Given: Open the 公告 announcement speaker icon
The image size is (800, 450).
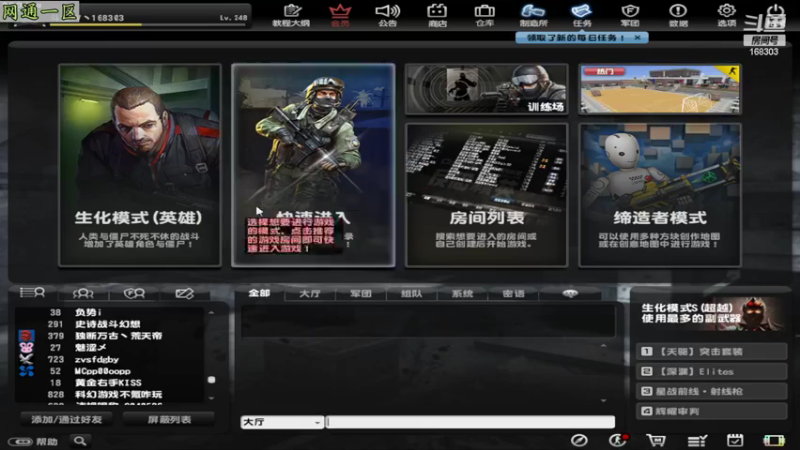Looking at the screenshot, I should pyautogui.click(x=388, y=15).
